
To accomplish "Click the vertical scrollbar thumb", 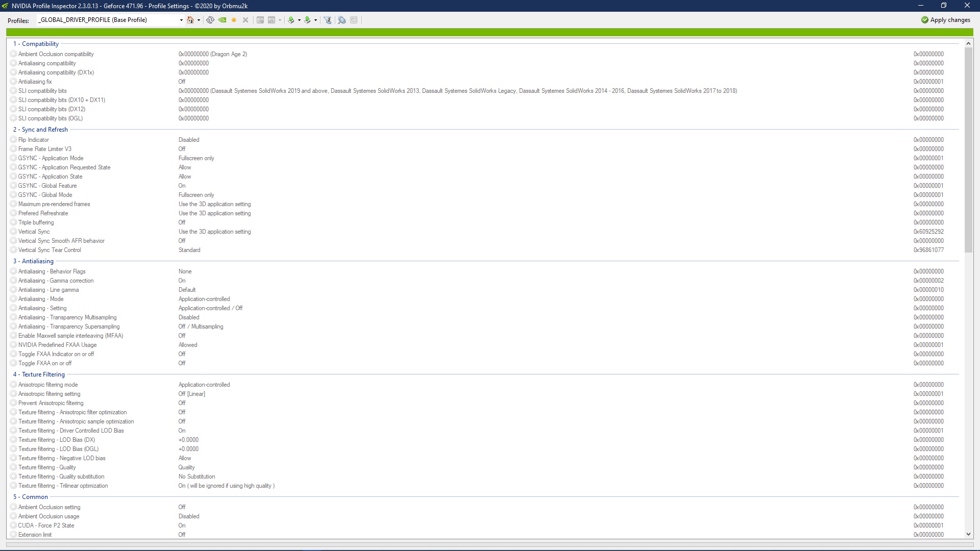I will click(x=968, y=150).
